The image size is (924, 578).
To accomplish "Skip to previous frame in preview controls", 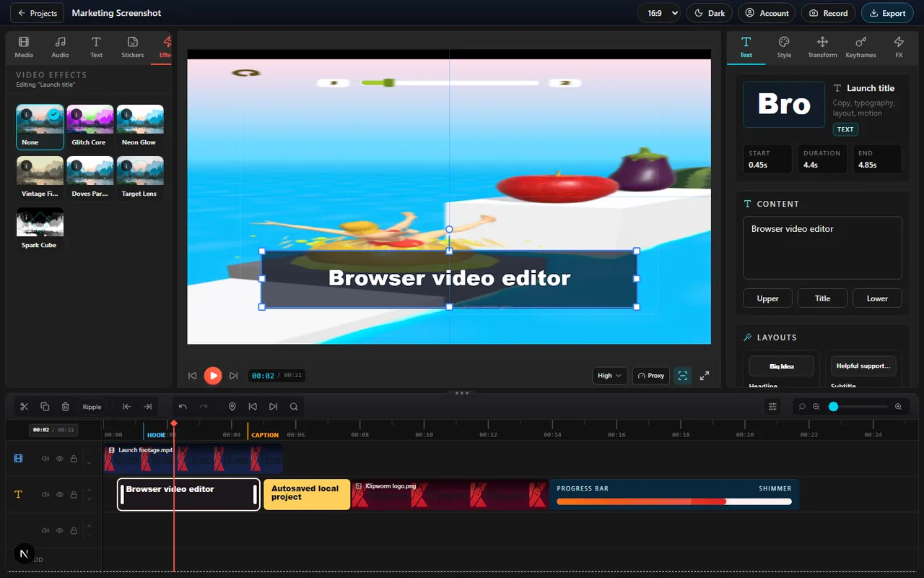I will (193, 376).
